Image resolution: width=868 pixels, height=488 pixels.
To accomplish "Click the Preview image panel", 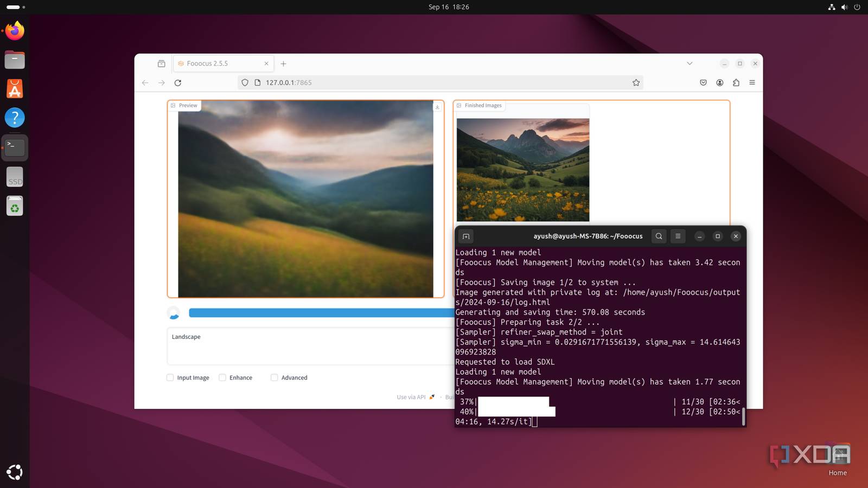I will click(x=305, y=199).
